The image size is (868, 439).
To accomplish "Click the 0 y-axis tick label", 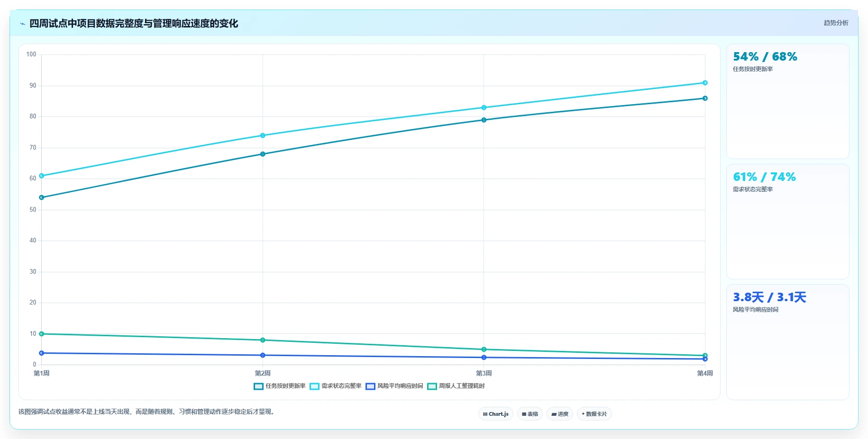I will (35, 365).
